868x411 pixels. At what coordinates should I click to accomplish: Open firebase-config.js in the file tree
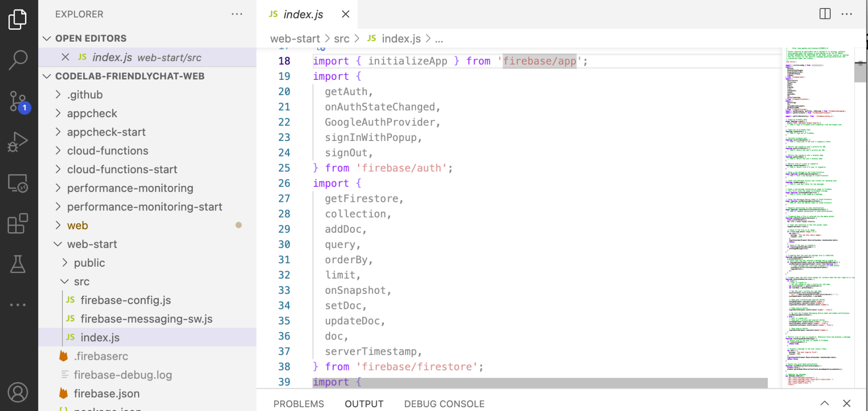pyautogui.click(x=125, y=300)
